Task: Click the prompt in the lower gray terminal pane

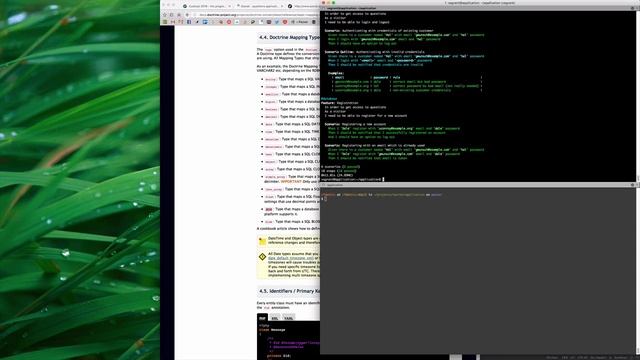Action: pos(324,199)
